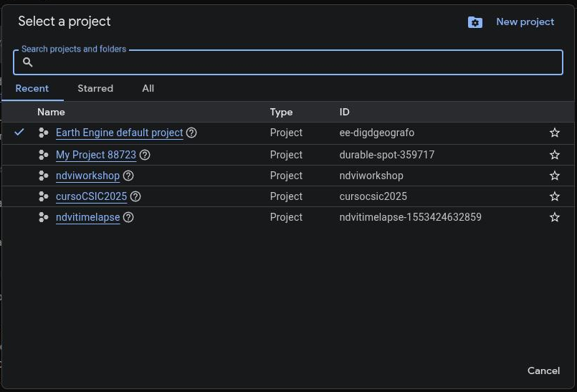Click the ID durable-spot-359717
Image resolution: width=577 pixels, height=392 pixels.
point(387,155)
